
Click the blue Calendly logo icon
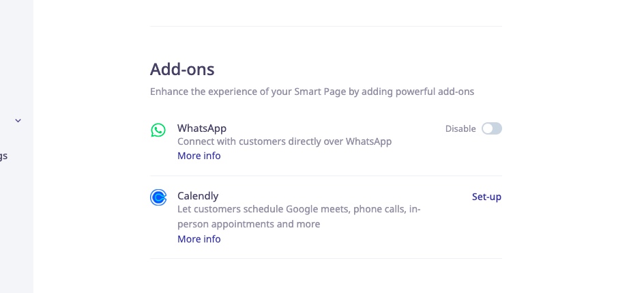pyautogui.click(x=158, y=197)
